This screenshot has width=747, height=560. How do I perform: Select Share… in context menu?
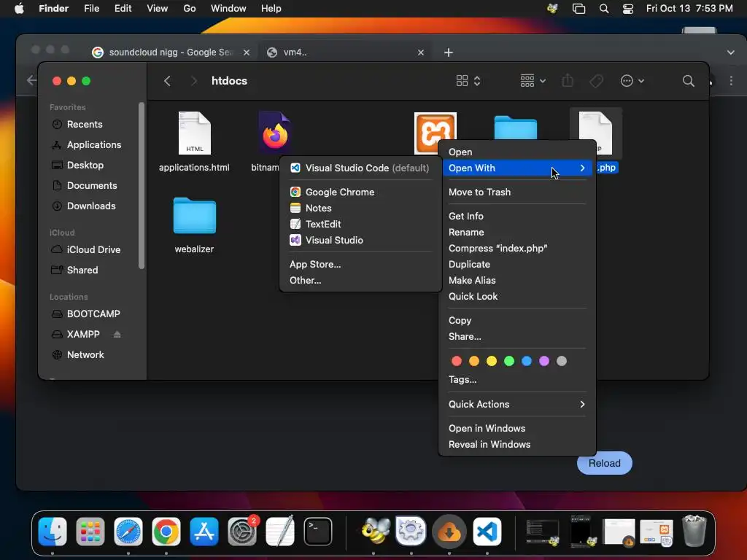coord(517,337)
